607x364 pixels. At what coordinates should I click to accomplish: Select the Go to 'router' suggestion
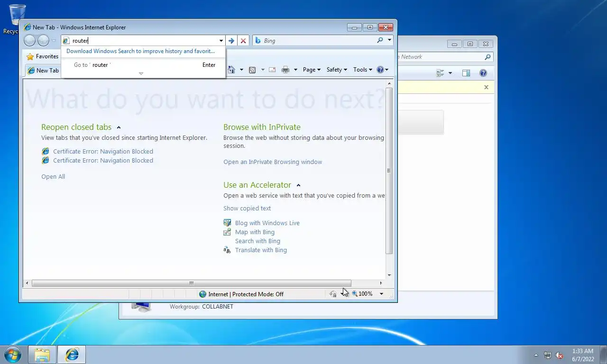143,65
